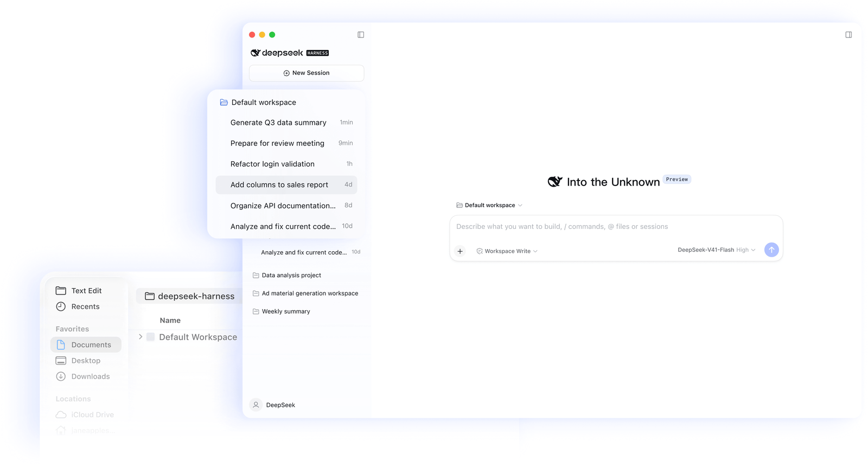Select the "Organize API documentation..." session
868x466 pixels.
tap(286, 206)
